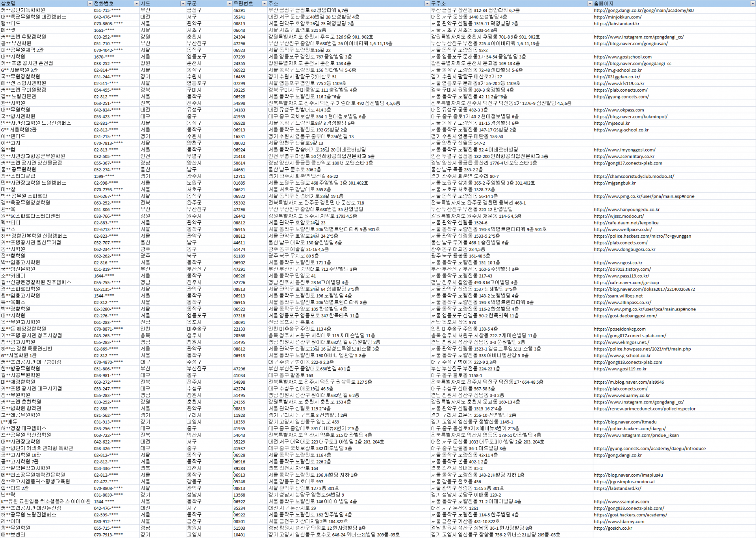Select the cell 국**무원경찰학원
Viewport: 756px width, 538px height.
[x=20, y=76]
